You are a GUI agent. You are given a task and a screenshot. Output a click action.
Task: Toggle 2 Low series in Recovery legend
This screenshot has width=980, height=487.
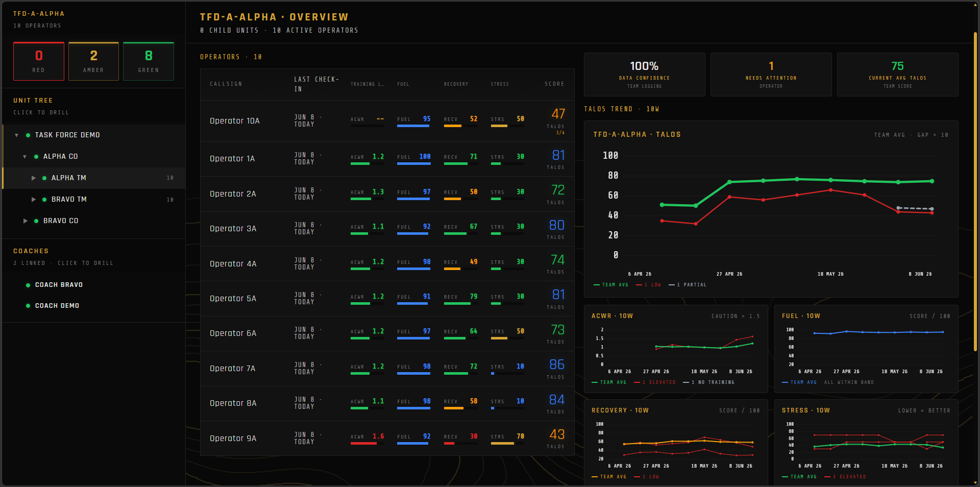(x=647, y=477)
